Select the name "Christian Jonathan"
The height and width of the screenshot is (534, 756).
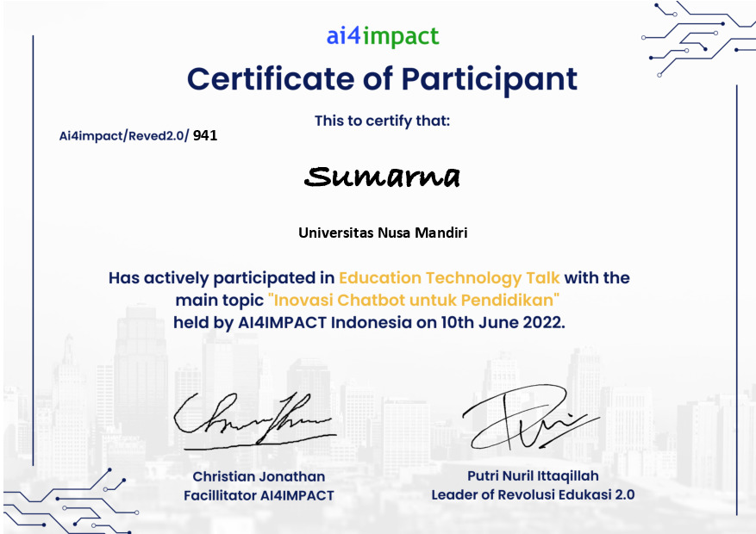(x=259, y=476)
